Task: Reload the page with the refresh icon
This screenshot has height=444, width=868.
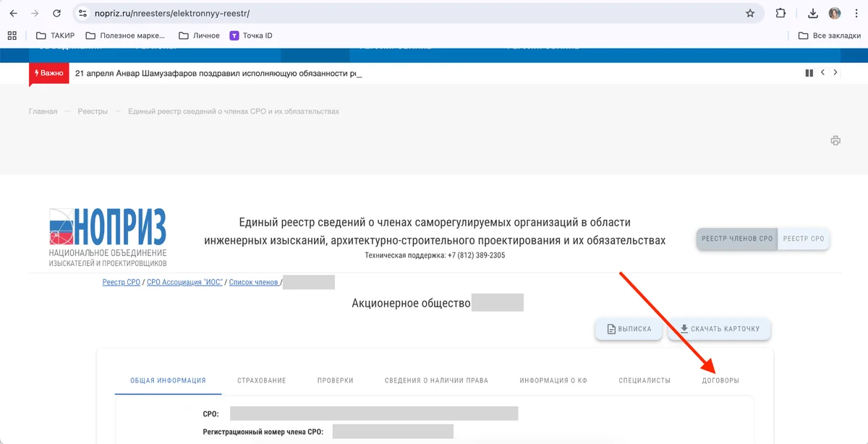Action: 57,13
